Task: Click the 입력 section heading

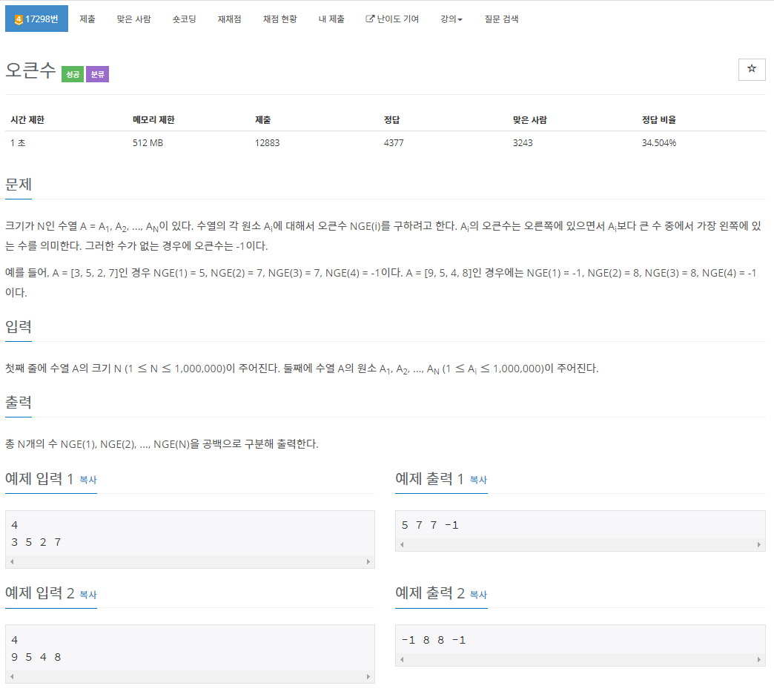Action: point(19,327)
